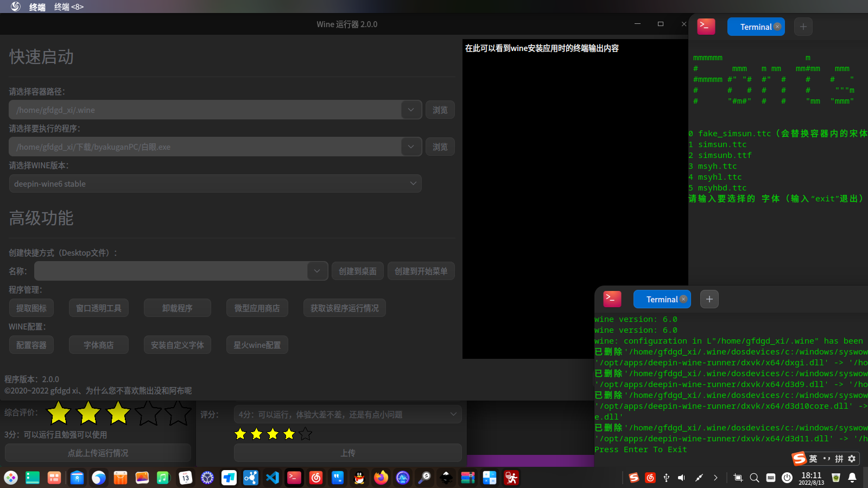Expand hidden tray icons arrow
This screenshot has height=488, width=868.
point(715,478)
